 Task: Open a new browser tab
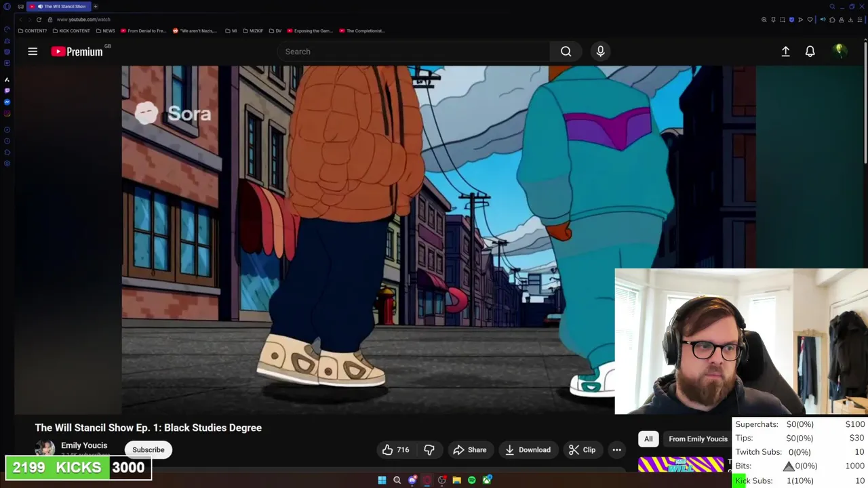pyautogui.click(x=96, y=6)
